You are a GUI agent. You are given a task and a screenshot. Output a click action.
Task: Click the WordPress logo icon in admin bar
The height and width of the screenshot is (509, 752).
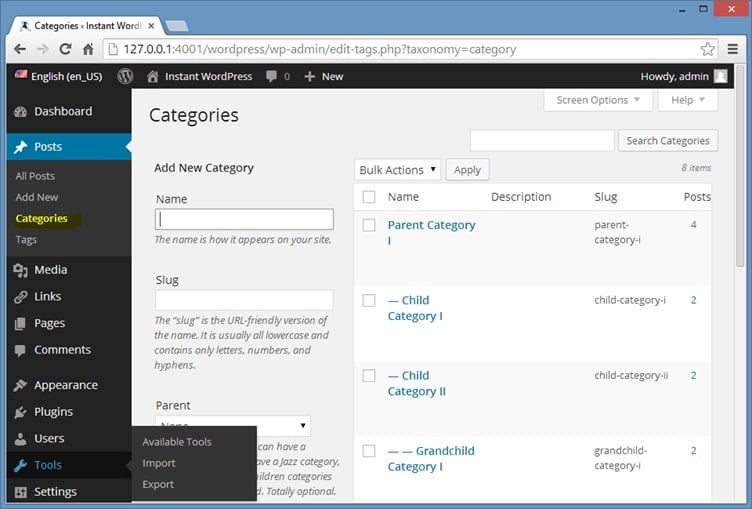pyautogui.click(x=125, y=76)
